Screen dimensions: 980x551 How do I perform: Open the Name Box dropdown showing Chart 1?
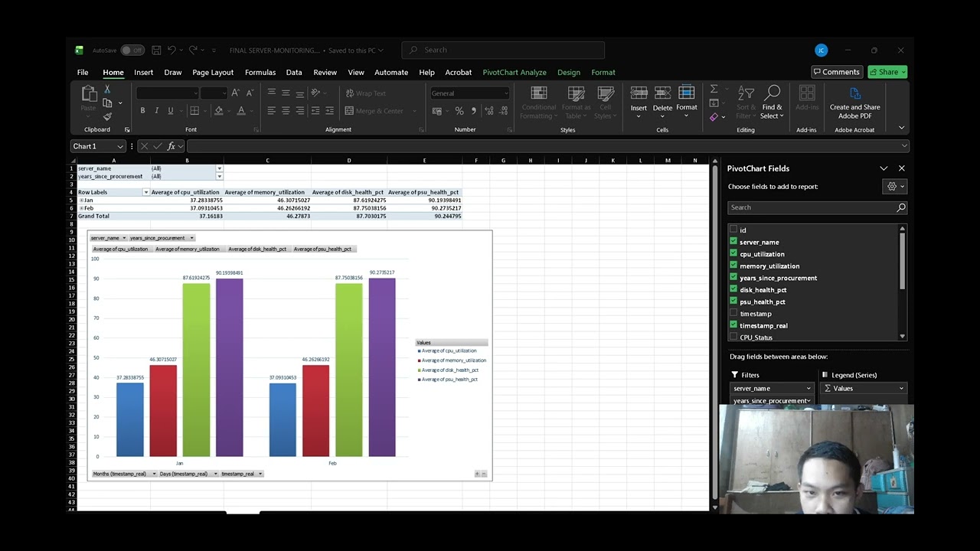[x=120, y=146]
